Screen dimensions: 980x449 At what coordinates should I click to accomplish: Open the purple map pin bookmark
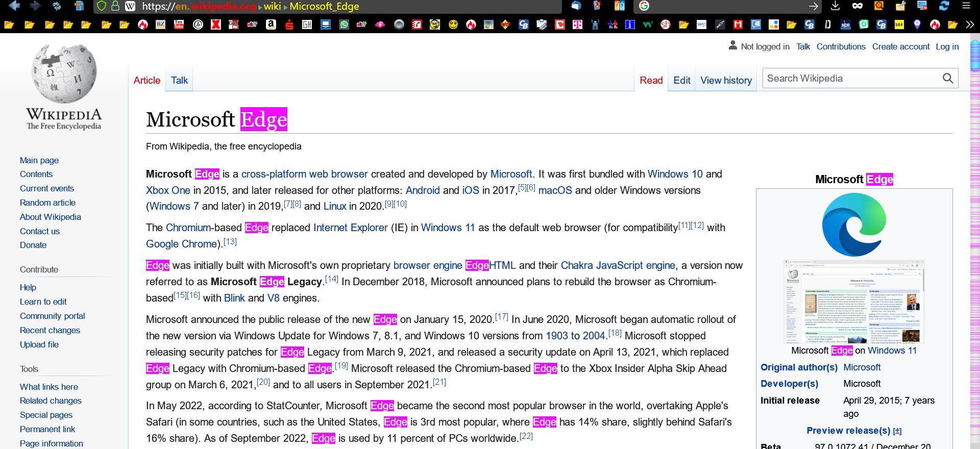(917, 24)
